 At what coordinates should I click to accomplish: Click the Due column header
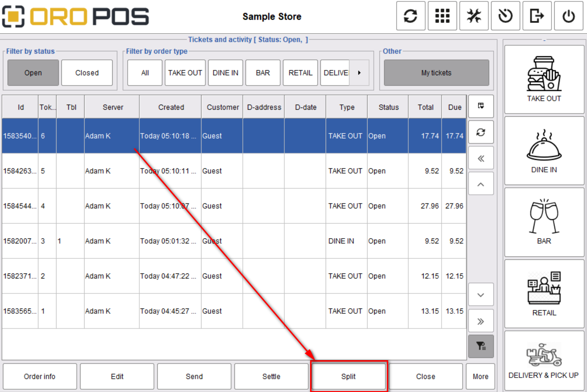455,107
